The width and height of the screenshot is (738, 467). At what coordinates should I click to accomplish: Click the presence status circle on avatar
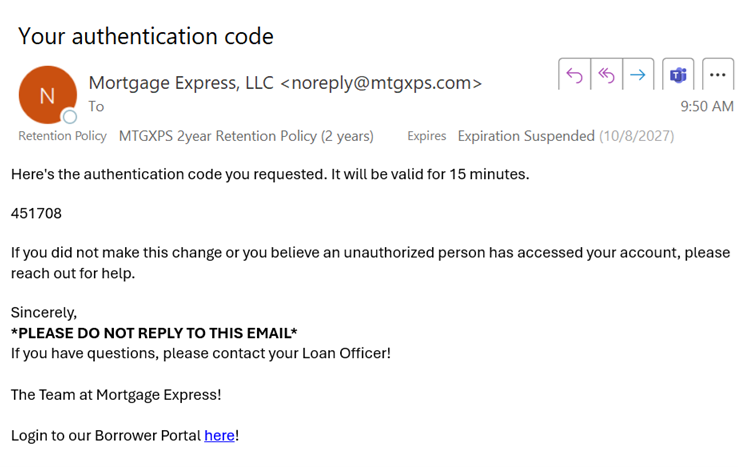point(70,117)
